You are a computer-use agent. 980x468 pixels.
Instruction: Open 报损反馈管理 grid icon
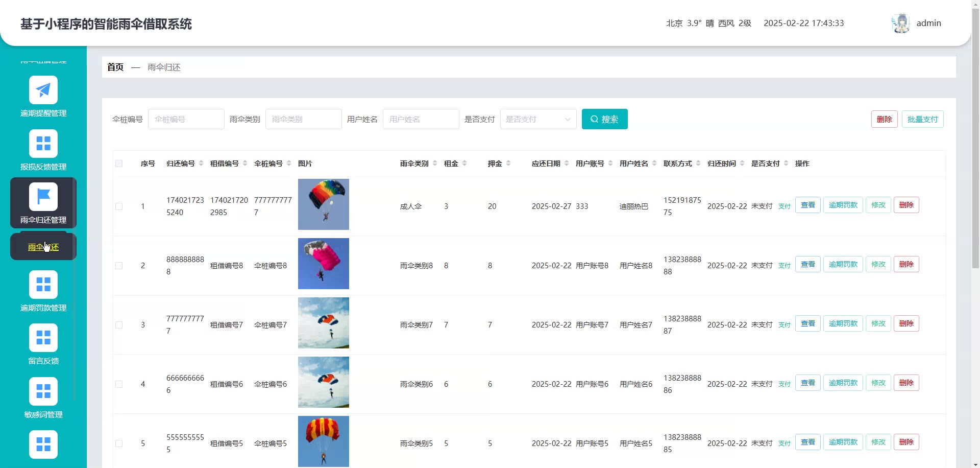[43, 144]
